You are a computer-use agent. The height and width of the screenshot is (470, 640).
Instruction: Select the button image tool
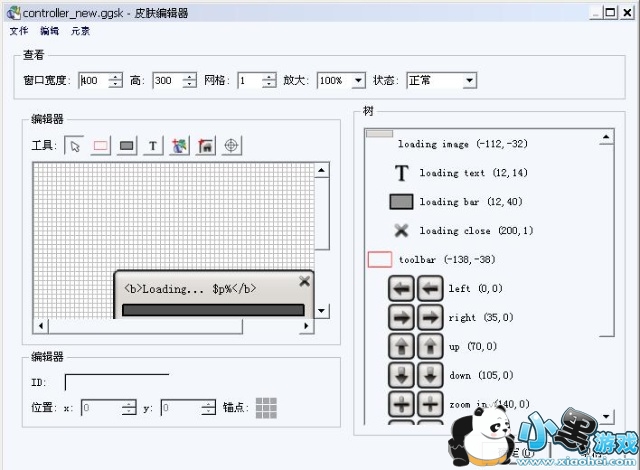click(205, 145)
